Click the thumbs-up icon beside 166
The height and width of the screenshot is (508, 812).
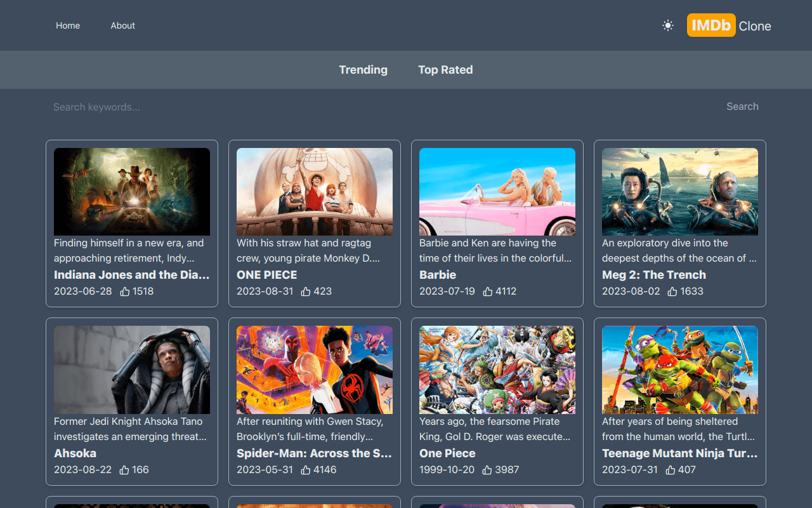click(x=124, y=470)
